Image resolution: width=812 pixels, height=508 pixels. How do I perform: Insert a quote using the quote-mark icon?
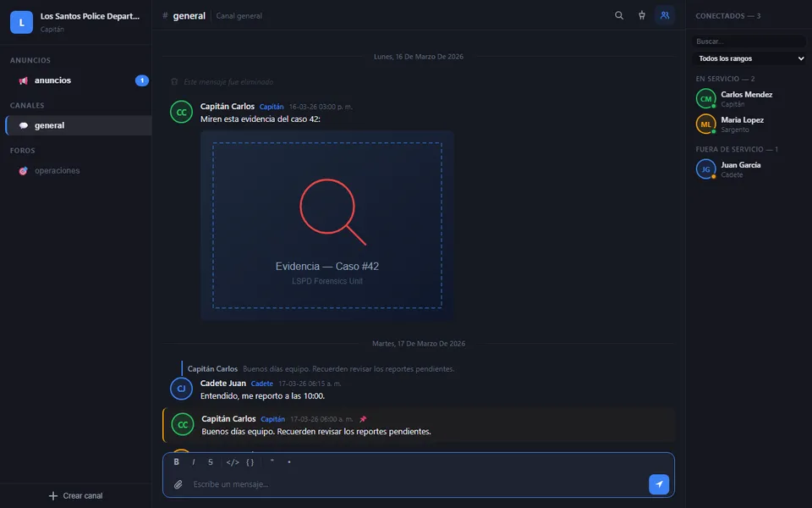point(272,462)
